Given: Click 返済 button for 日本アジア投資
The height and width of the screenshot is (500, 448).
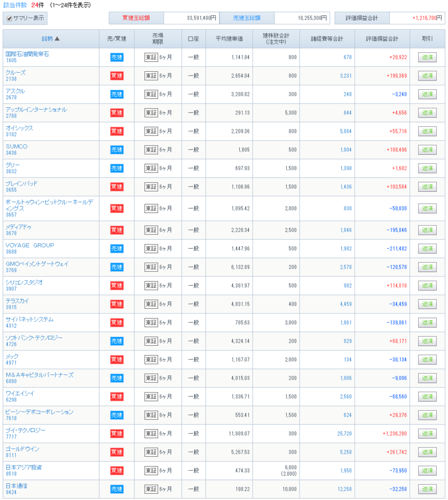Looking at the screenshot, I should (x=427, y=471).
